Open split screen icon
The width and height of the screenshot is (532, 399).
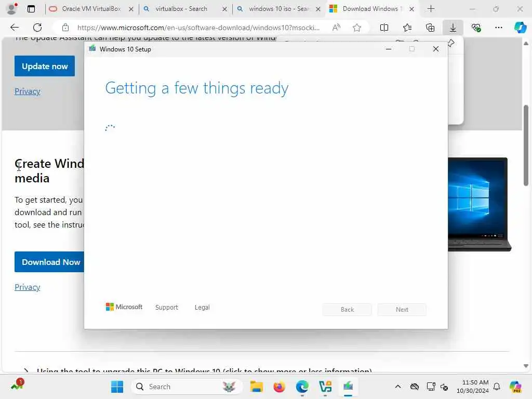[x=384, y=28]
